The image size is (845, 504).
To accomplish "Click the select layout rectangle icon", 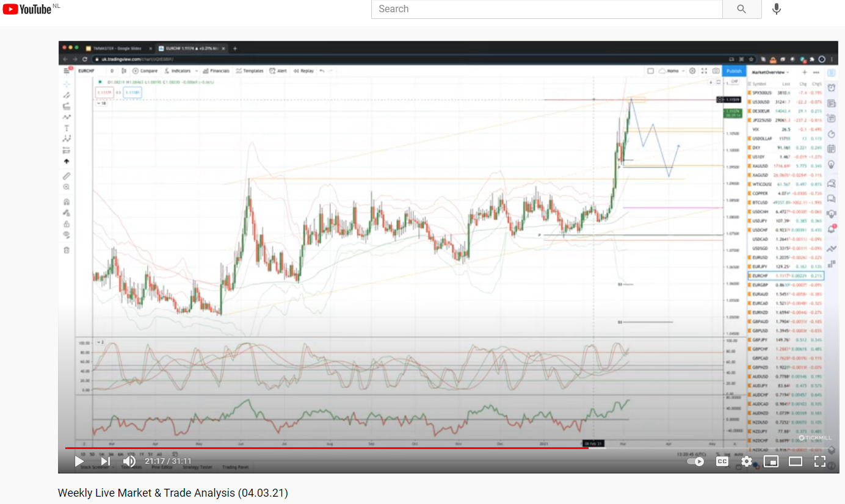I will pyautogui.click(x=651, y=71).
